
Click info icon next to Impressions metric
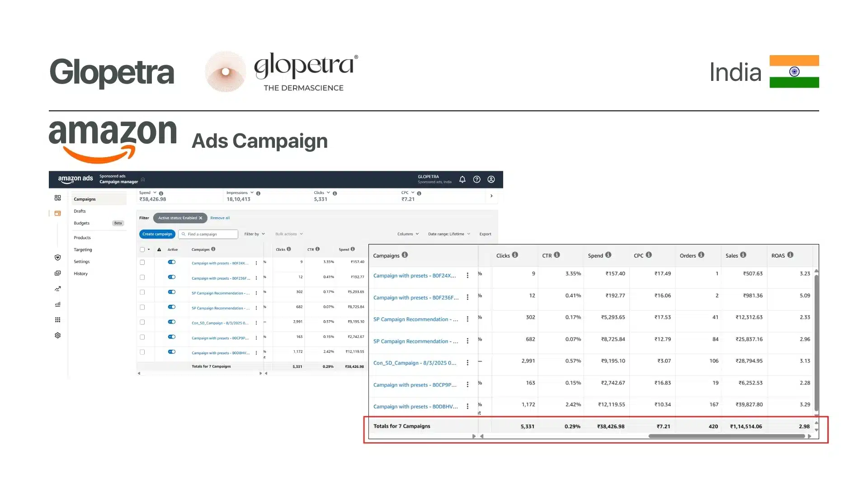[258, 193]
